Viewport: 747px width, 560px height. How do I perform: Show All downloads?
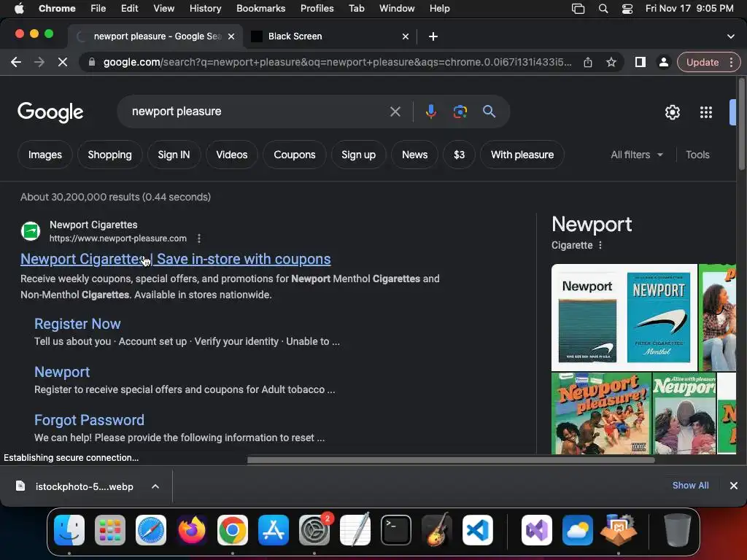point(690,485)
